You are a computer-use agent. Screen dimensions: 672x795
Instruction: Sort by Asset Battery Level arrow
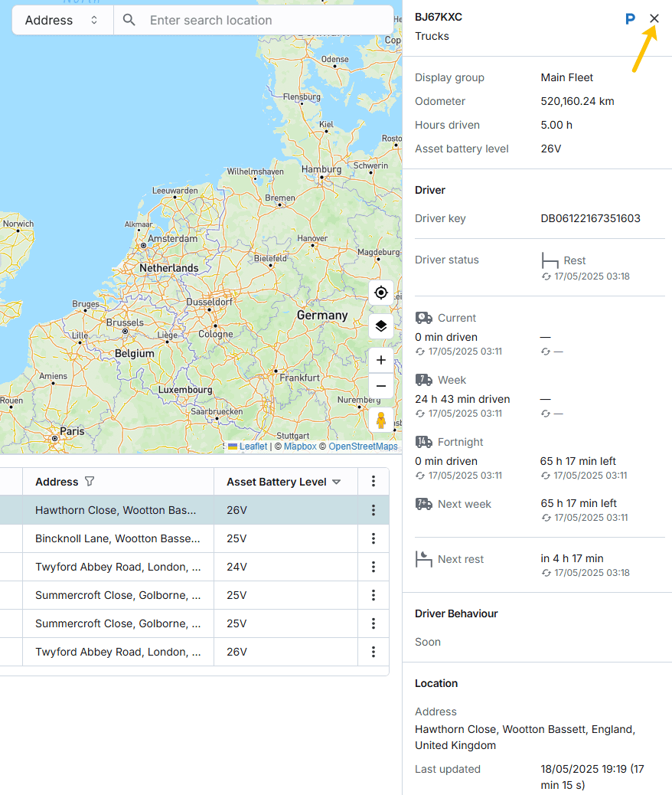tap(336, 482)
